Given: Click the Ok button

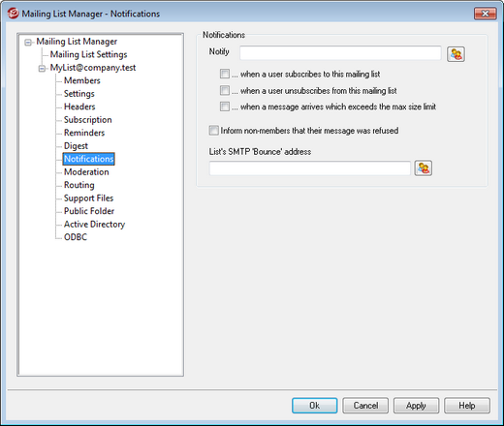Looking at the screenshot, I should click(315, 406).
